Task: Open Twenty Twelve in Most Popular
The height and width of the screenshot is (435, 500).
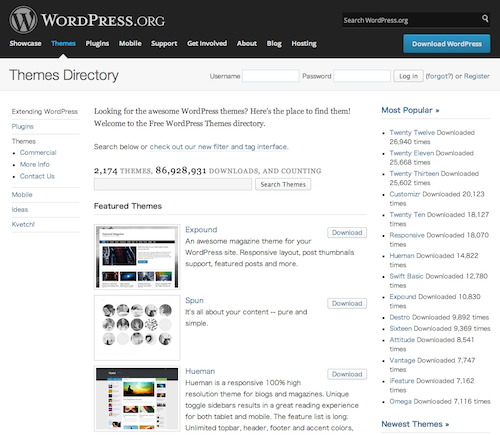Action: (x=412, y=132)
